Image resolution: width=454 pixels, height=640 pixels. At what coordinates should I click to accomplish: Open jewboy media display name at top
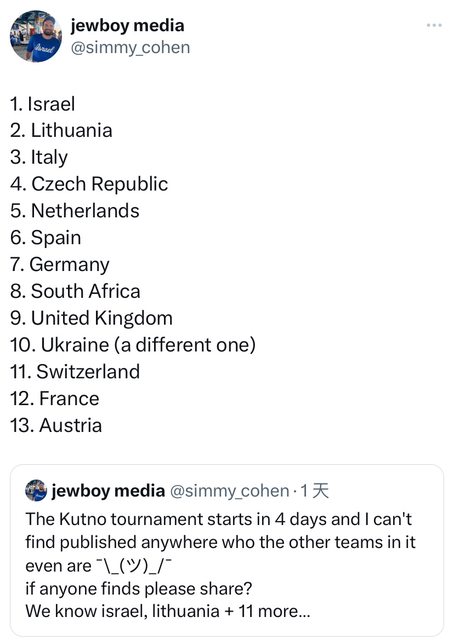[127, 26]
